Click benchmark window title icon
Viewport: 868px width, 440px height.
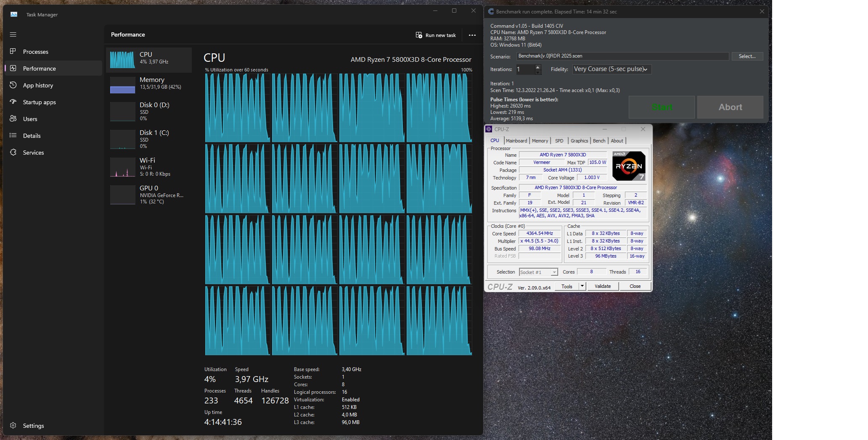point(491,12)
